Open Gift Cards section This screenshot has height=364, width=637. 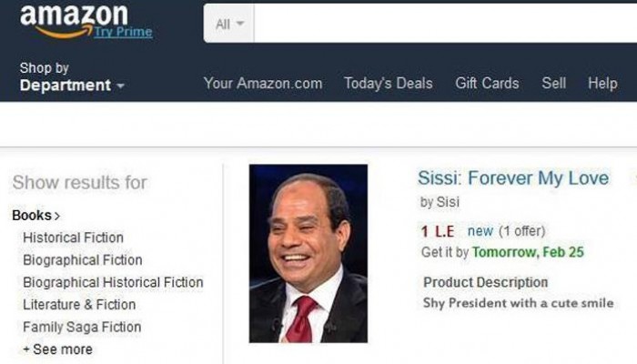487,83
